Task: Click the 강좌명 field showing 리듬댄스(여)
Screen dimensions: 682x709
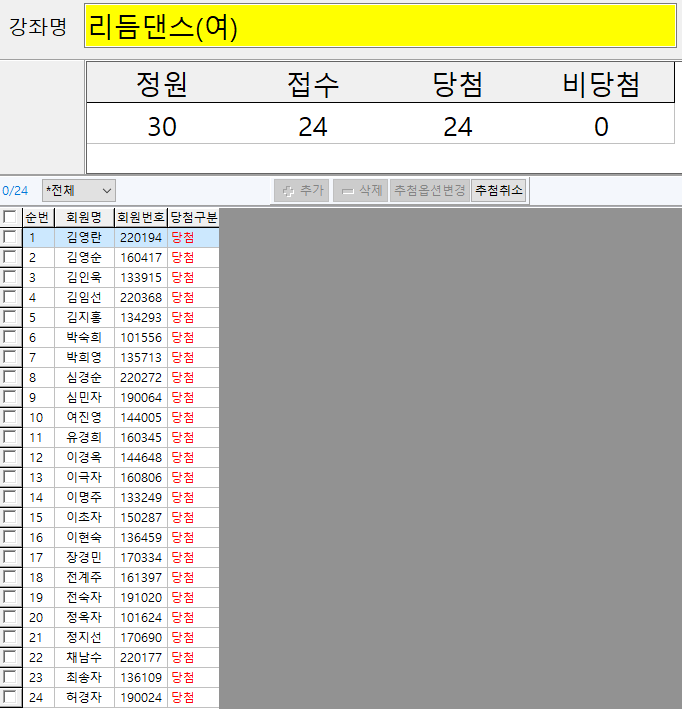Action: tap(380, 26)
